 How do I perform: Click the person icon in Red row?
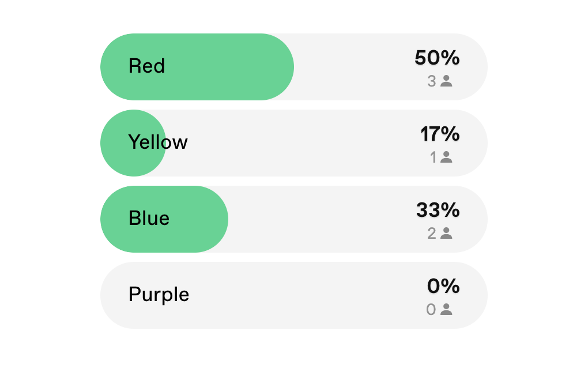[446, 81]
